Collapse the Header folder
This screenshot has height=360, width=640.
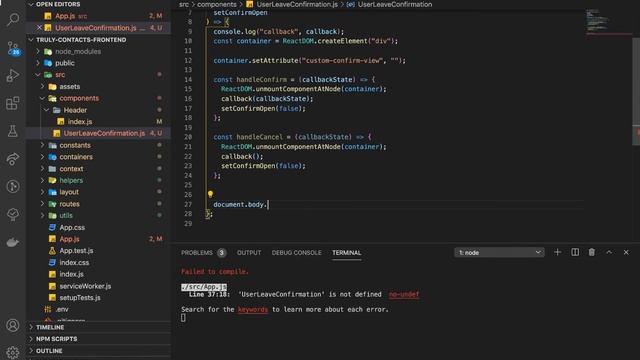tap(98, 110)
